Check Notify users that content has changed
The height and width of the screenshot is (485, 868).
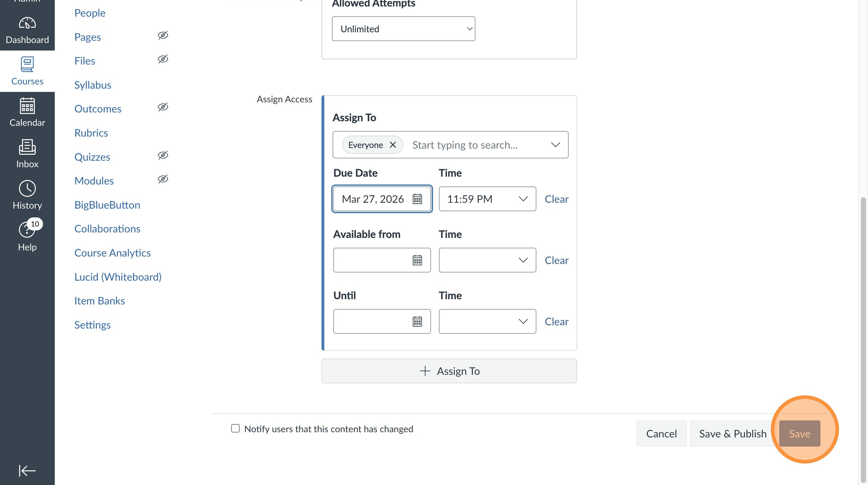(235, 428)
